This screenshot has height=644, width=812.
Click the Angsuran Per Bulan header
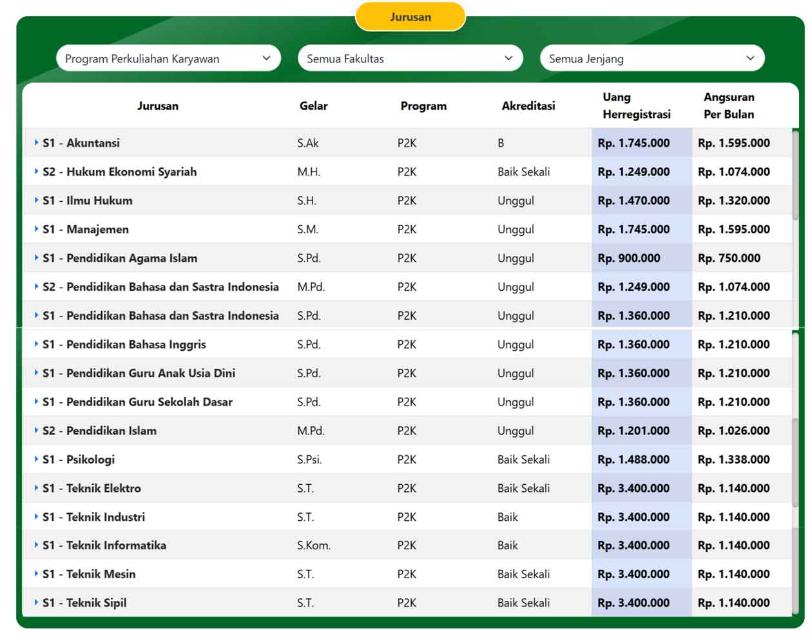click(x=729, y=106)
